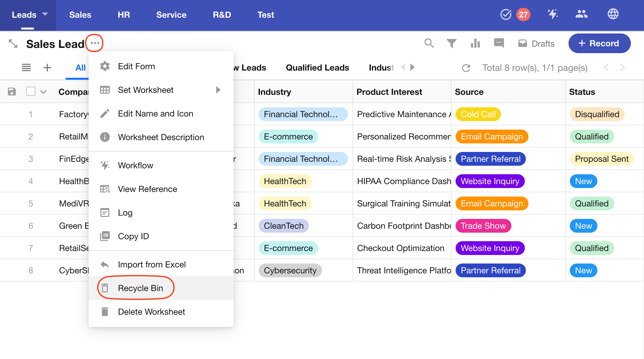Screen dimensions: 644x359
Task: Select Recycle Bin from the menu
Action: (x=140, y=288)
